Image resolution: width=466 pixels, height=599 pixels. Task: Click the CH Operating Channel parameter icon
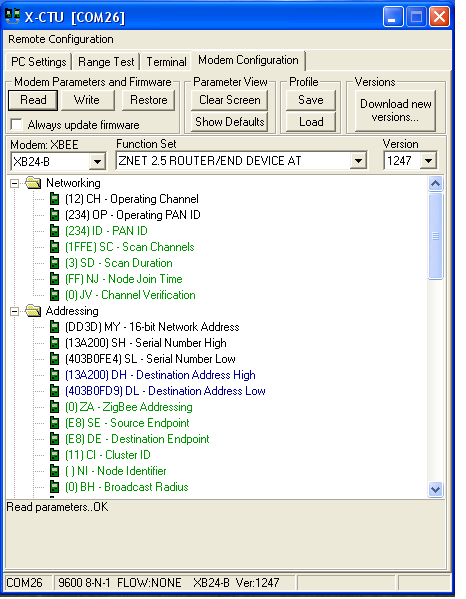(55, 199)
